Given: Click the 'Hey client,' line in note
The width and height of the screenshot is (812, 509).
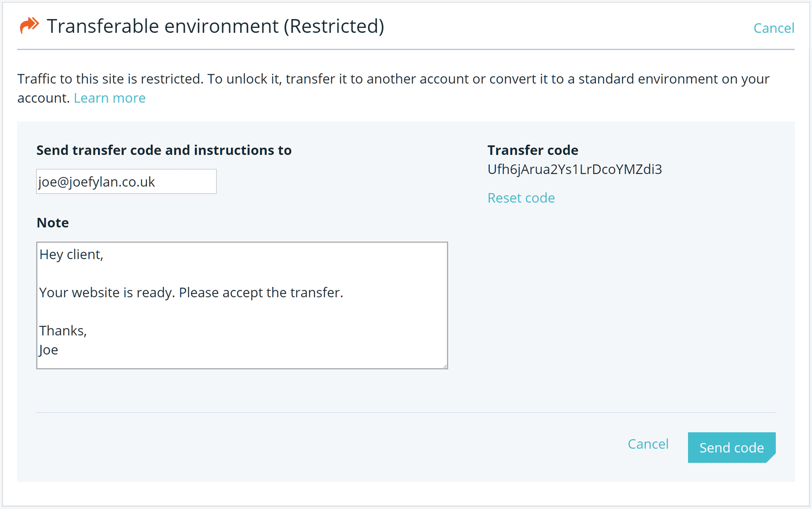Looking at the screenshot, I should 71,255.
